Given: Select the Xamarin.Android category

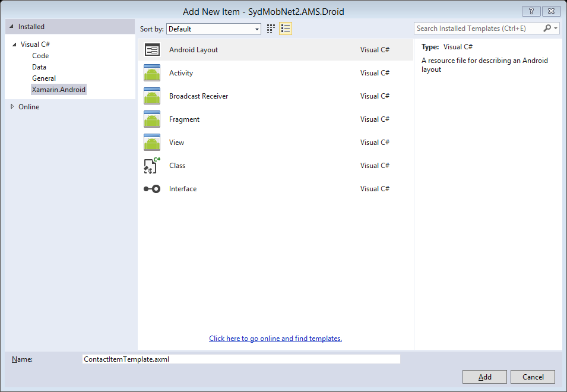Looking at the screenshot, I should (x=59, y=89).
